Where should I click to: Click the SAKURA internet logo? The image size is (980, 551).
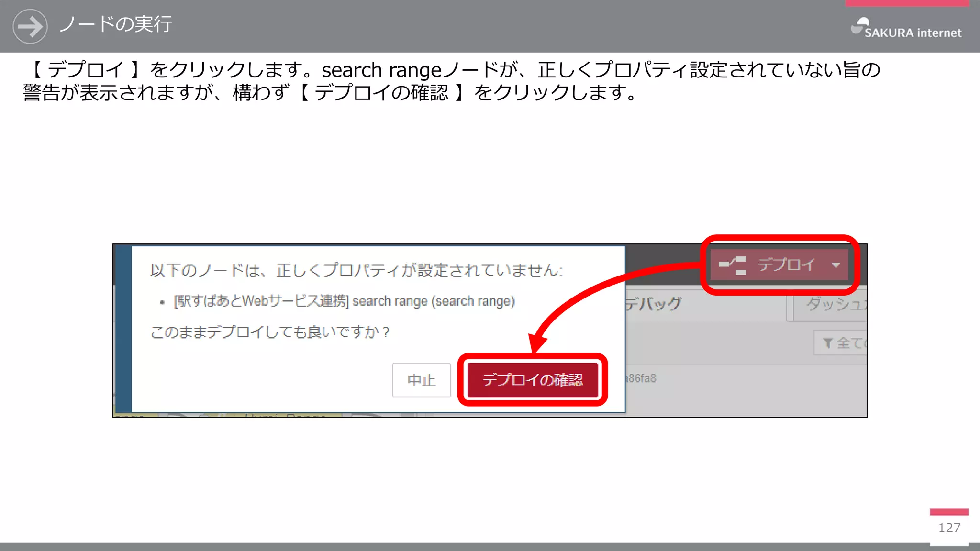tap(906, 28)
